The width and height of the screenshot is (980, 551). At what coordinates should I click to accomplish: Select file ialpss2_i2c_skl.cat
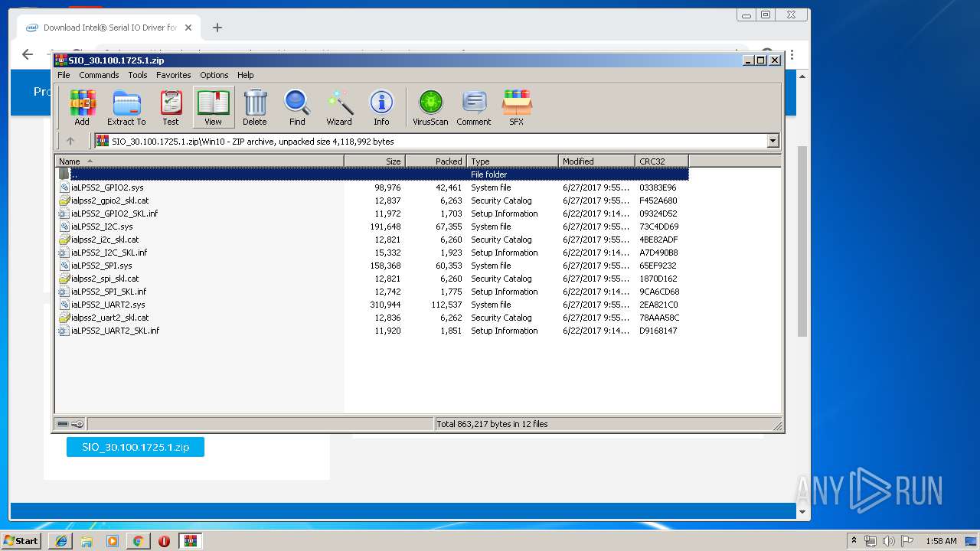click(x=372, y=240)
